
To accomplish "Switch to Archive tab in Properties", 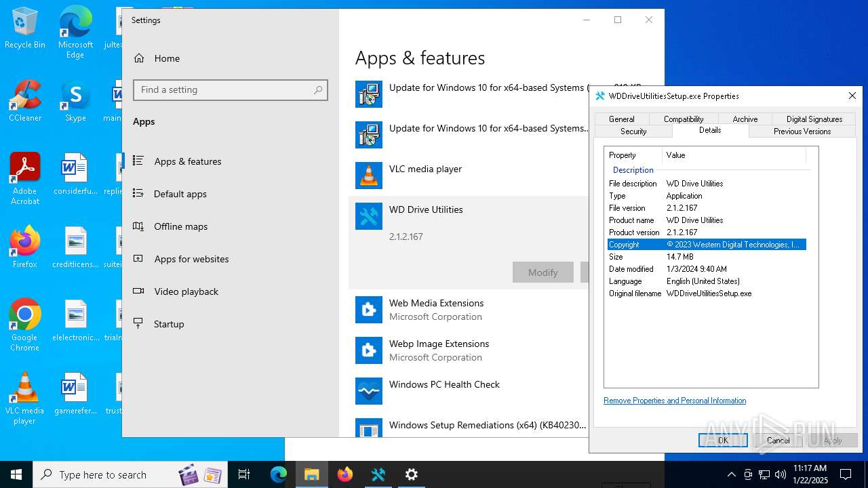I will pos(745,119).
